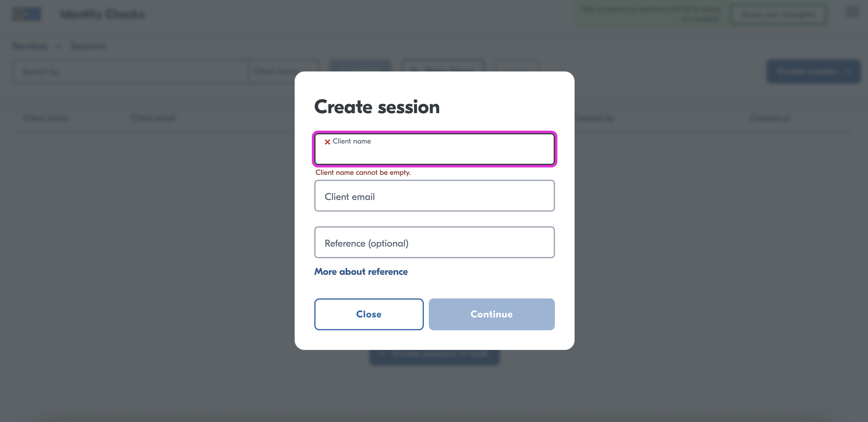Click the app logo in the top left corner
The width and height of the screenshot is (868, 422).
[27, 14]
